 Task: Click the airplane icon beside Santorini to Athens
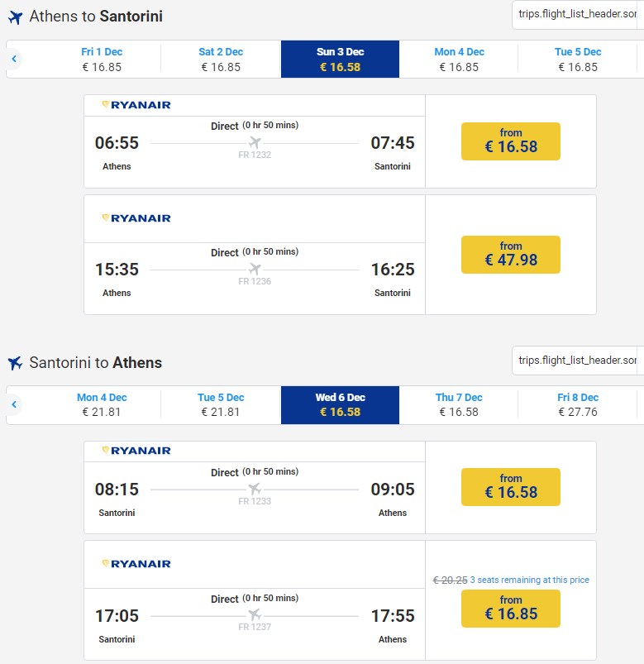[15, 363]
